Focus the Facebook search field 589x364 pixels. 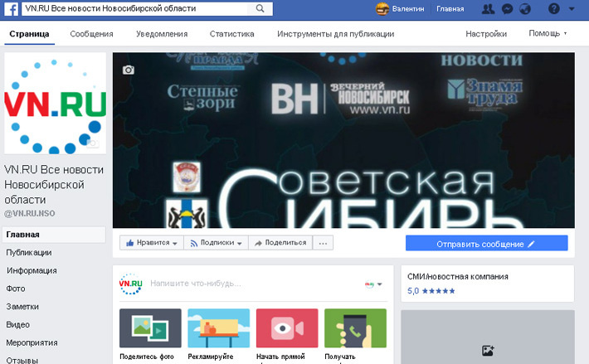pyautogui.click(x=134, y=8)
